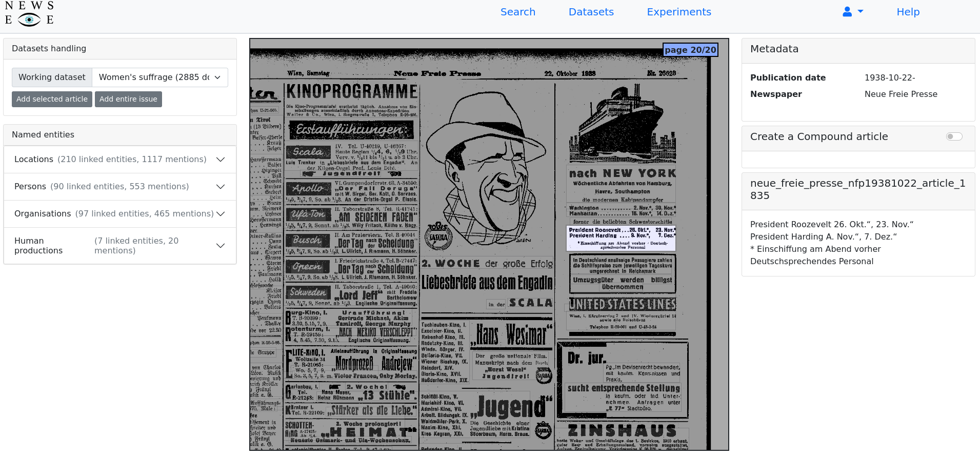Expand the Human productions entities
This screenshot has height=456, width=980.
pyautogui.click(x=120, y=246)
